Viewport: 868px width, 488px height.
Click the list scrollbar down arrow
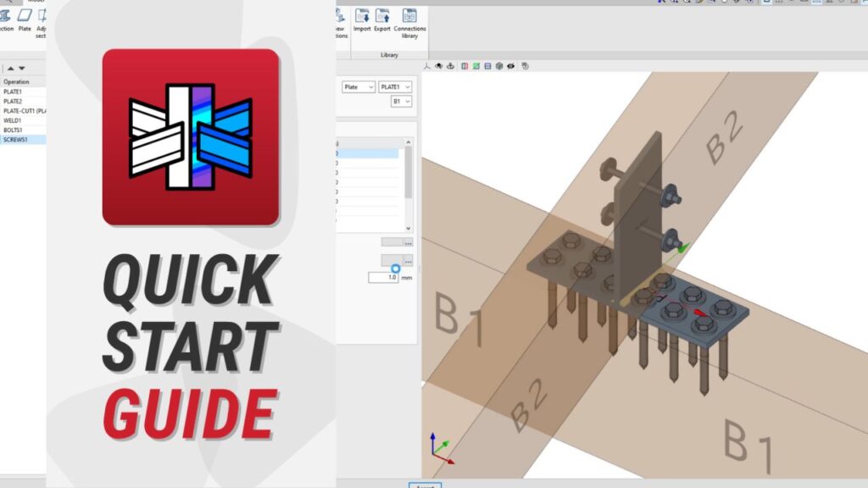[409, 228]
